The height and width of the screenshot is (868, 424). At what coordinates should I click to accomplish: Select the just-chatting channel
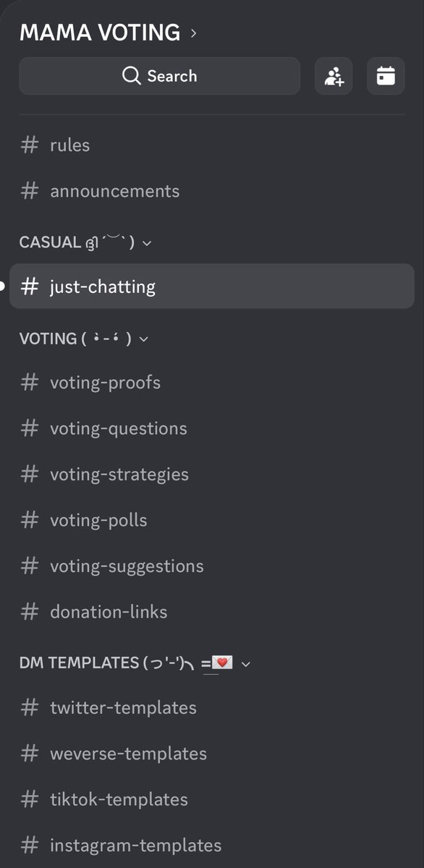tap(212, 286)
